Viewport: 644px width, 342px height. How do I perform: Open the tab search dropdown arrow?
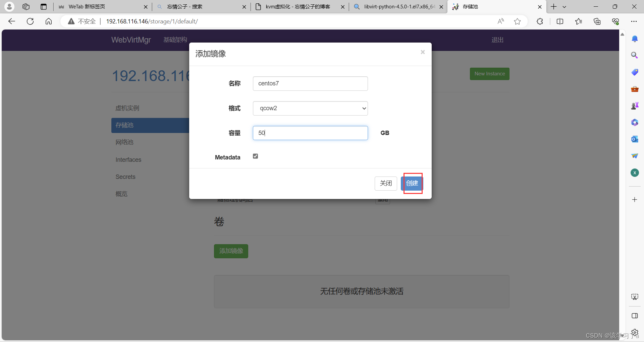pyautogui.click(x=565, y=6)
